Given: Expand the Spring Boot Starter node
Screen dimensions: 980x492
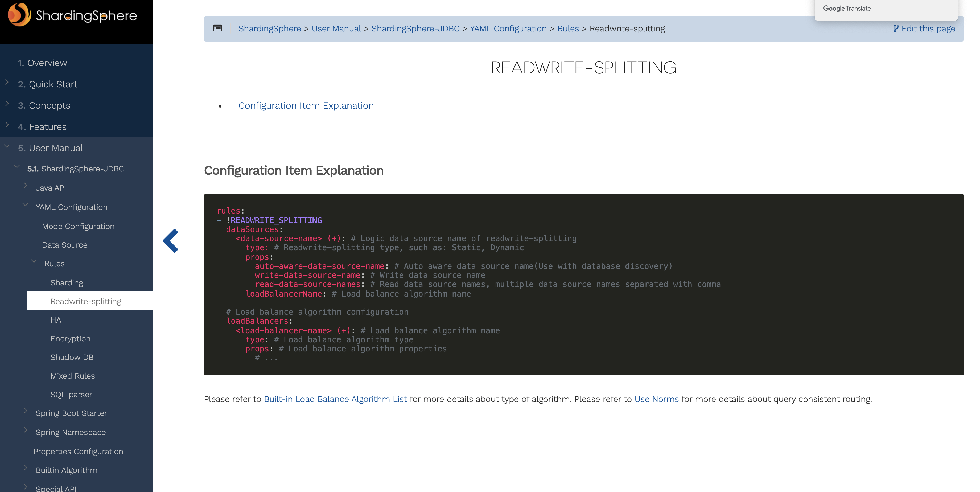Looking at the screenshot, I should 26,411.
